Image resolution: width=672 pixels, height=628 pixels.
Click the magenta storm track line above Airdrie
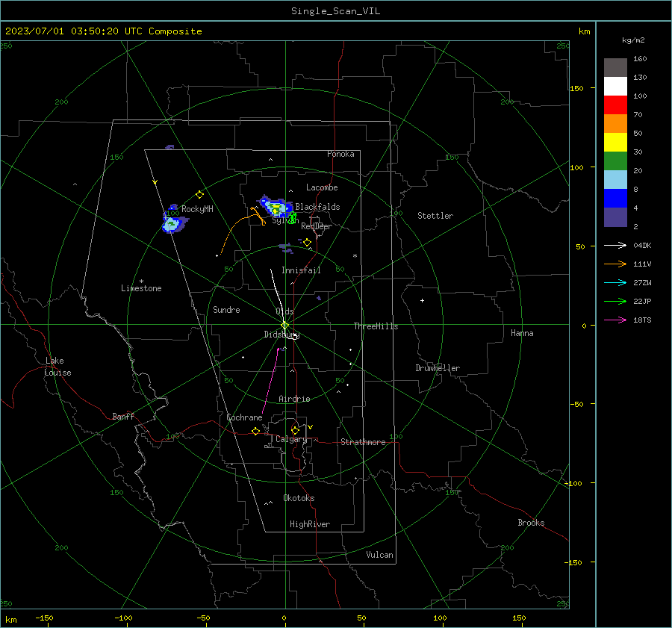click(x=271, y=381)
